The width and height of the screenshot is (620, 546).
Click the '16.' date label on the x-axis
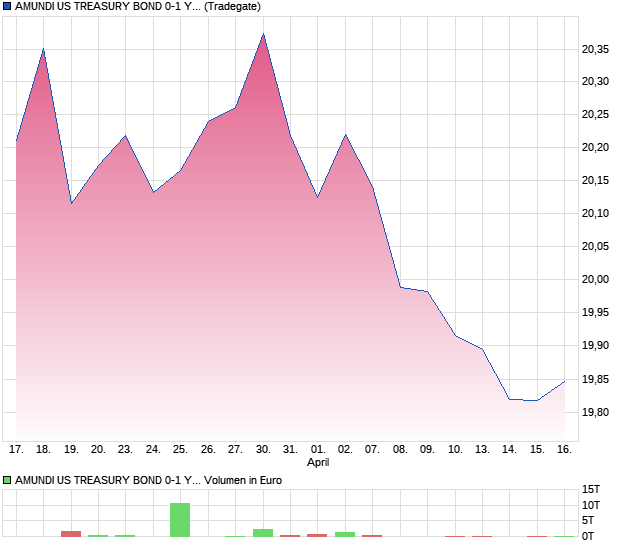coord(564,450)
